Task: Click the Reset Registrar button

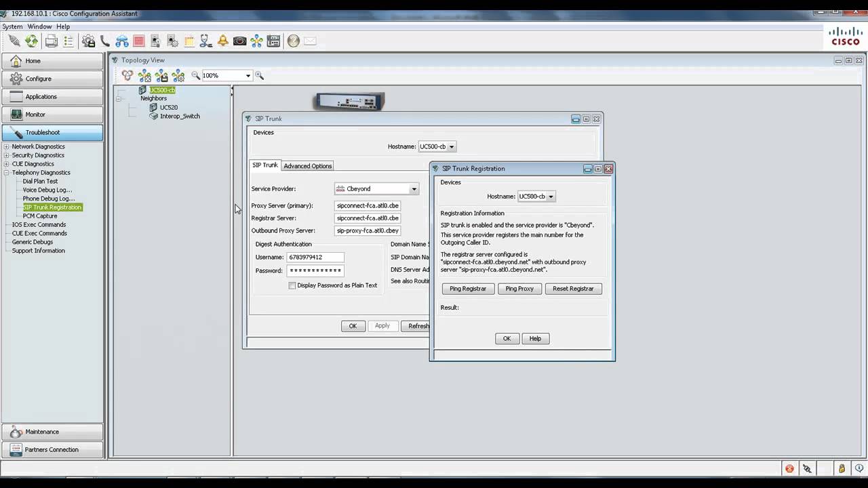Action: click(x=573, y=289)
